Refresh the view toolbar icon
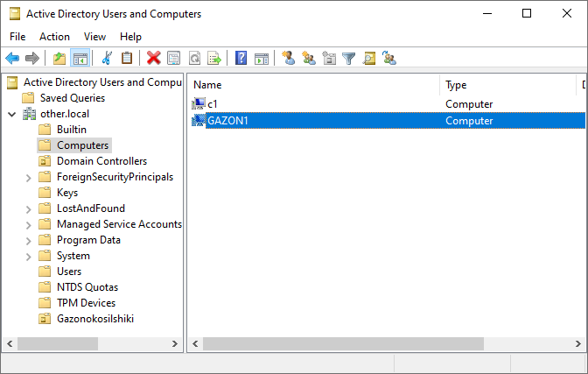Viewport: 588px width, 374px height. pos(194,58)
